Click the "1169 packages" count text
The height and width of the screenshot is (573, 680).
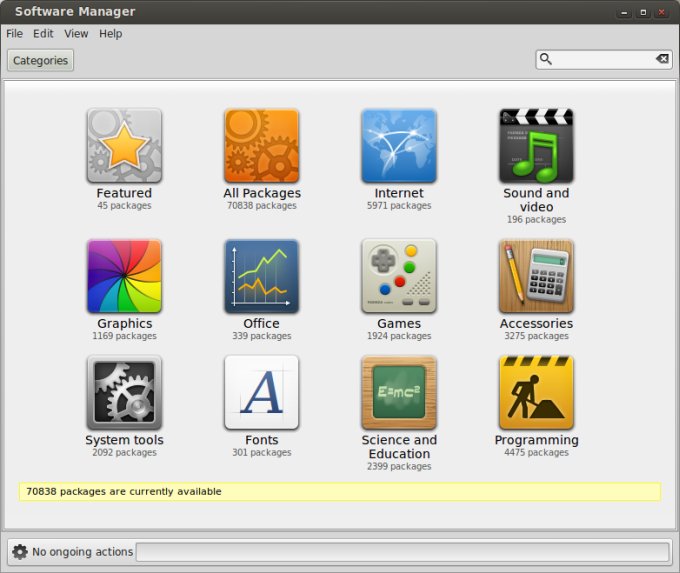[x=124, y=336]
